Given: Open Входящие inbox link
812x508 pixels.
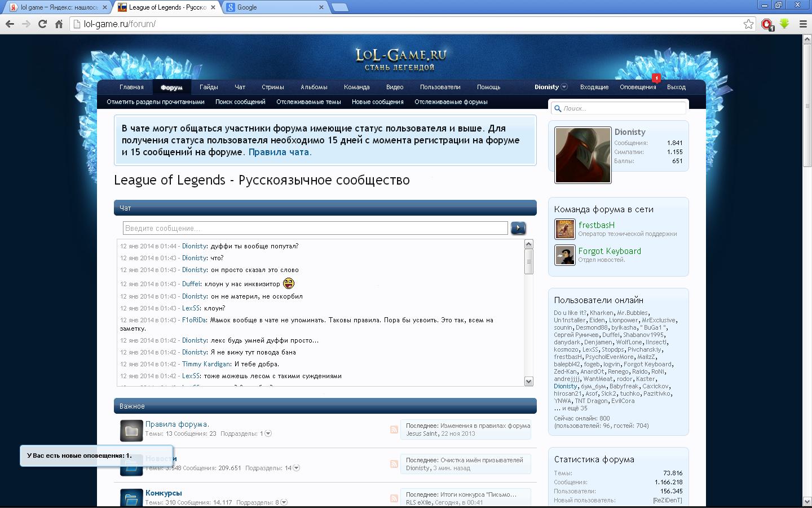Looking at the screenshot, I should tap(594, 87).
